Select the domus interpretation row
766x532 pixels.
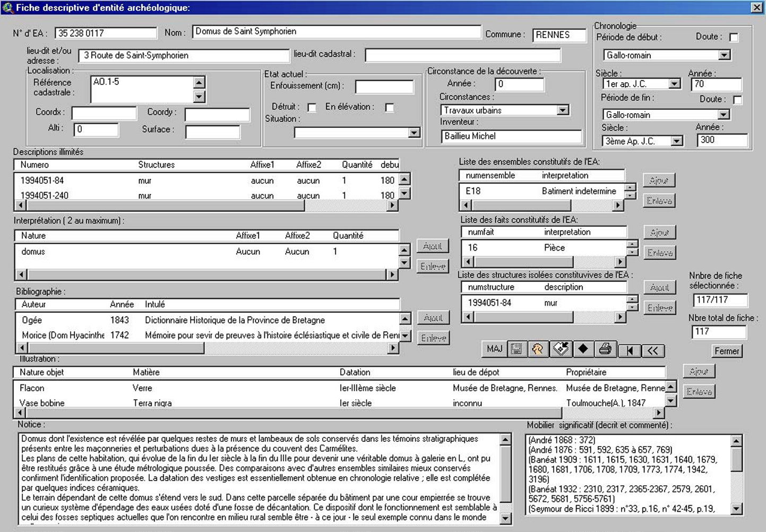(x=207, y=252)
